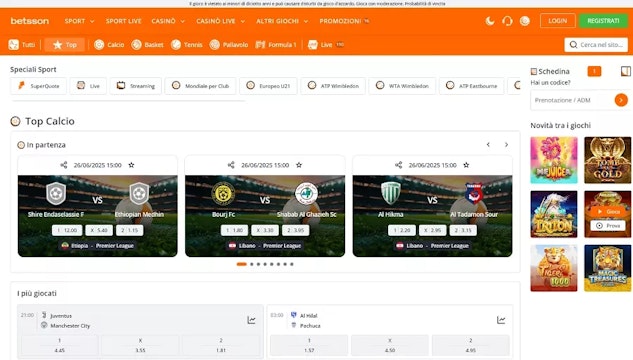Select odds 1 12.00 for Shire Endaselassie

(67, 230)
